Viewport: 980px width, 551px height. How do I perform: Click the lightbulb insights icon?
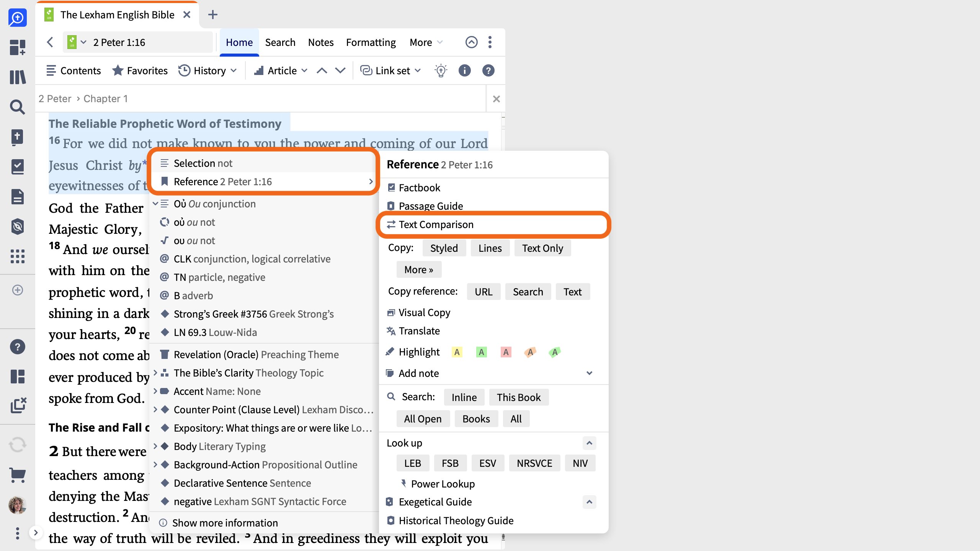point(441,70)
